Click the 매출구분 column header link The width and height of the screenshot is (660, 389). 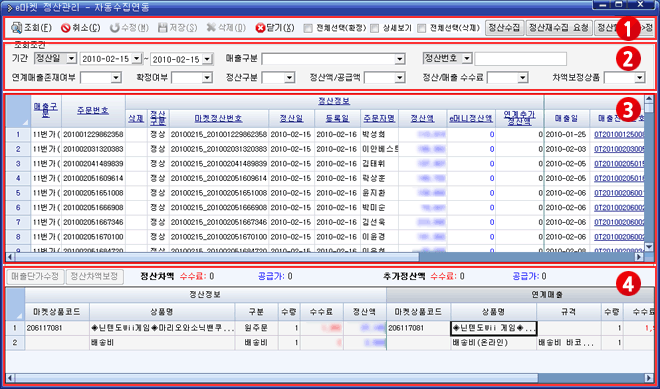[x=45, y=110]
